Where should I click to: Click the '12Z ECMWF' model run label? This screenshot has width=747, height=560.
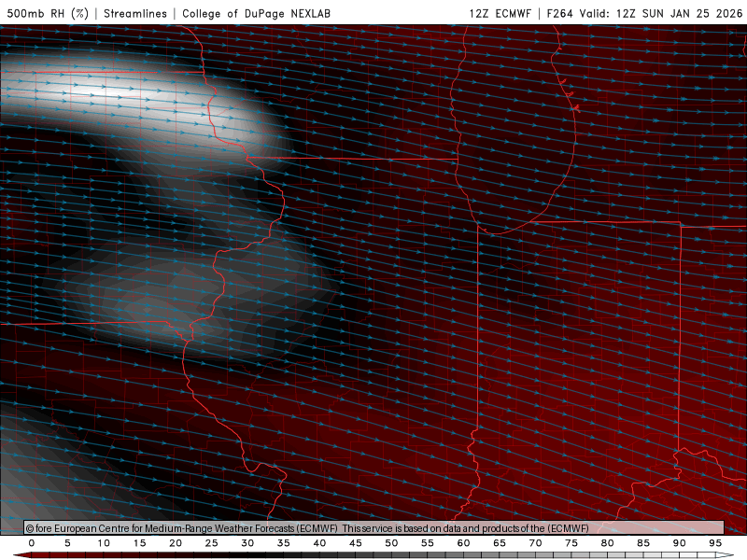point(500,13)
